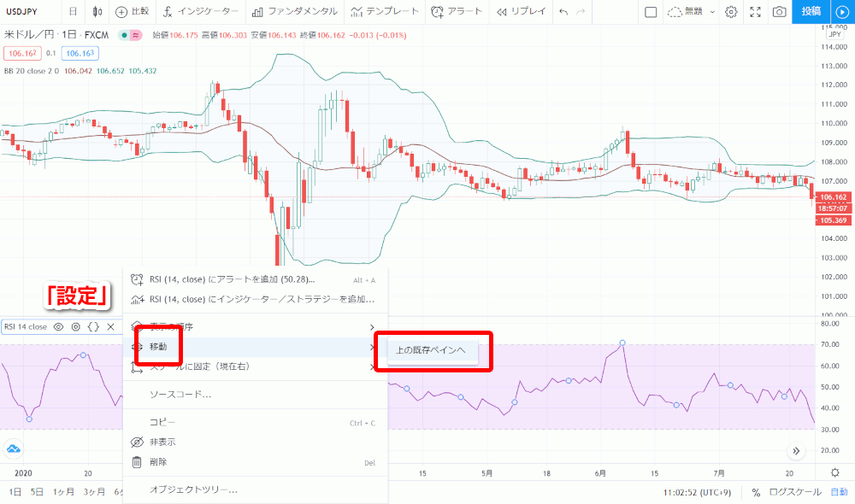Undo the last chart action
The height and width of the screenshot is (504, 855).
[x=563, y=11]
